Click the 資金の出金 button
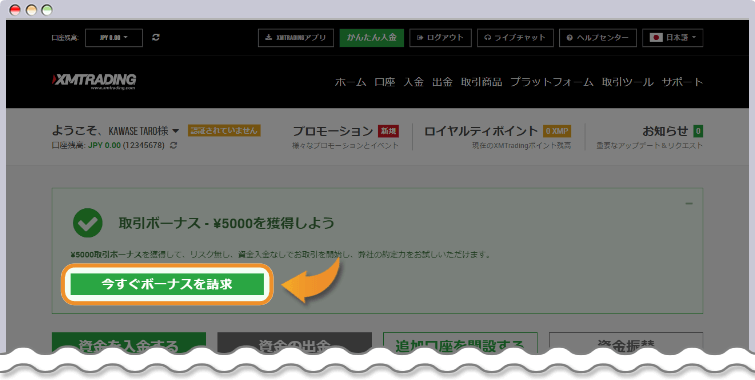This screenshot has width=755, height=380. (x=294, y=343)
